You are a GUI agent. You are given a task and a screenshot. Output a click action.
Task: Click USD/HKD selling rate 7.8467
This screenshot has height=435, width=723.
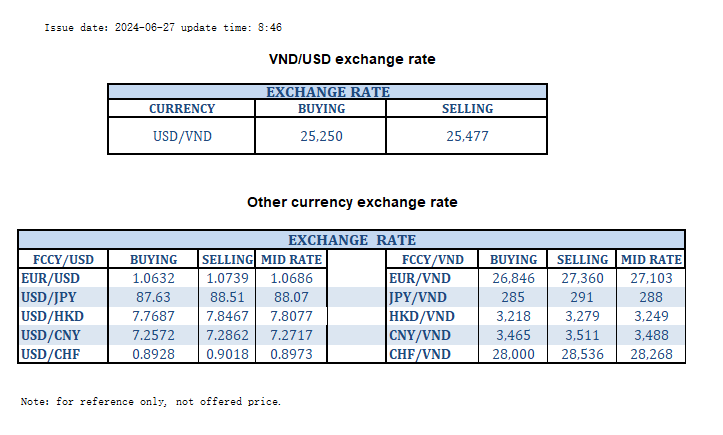click(227, 315)
